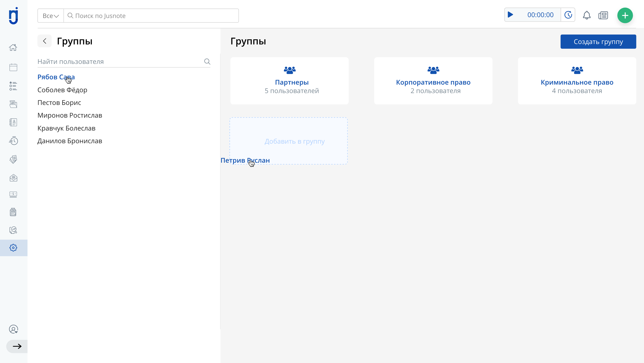Image resolution: width=644 pixels, height=363 pixels.
Task: Open the 'Все' search filter dropdown
Action: click(x=51, y=16)
